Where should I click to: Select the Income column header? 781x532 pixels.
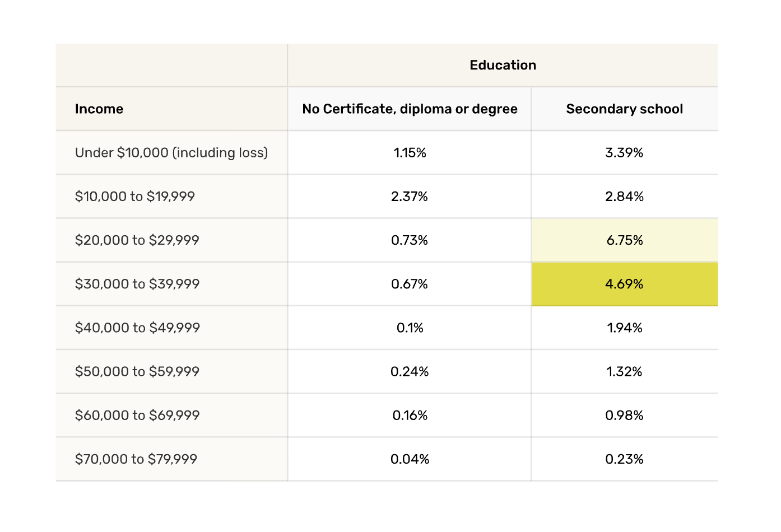[x=99, y=109]
